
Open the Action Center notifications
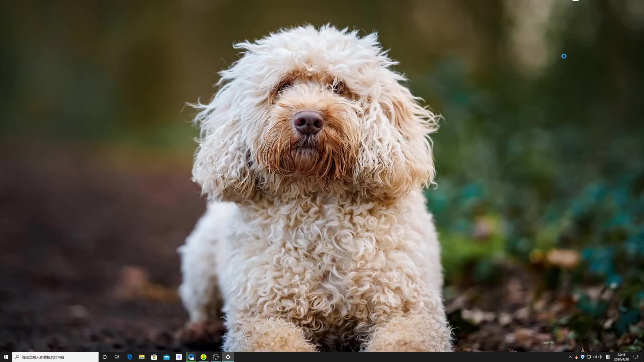pyautogui.click(x=635, y=357)
